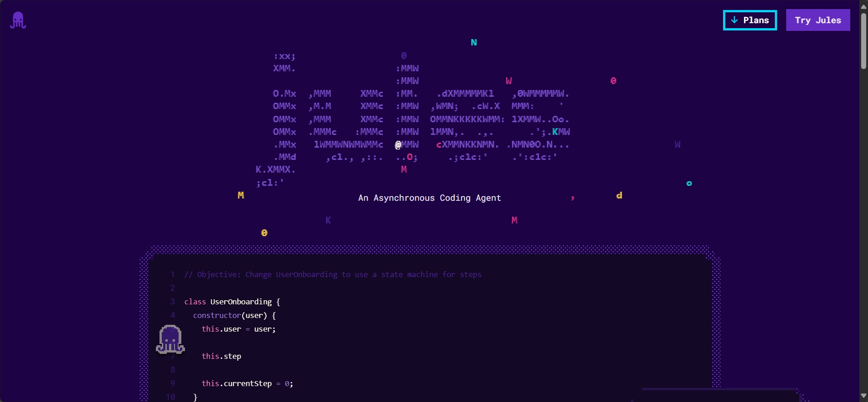This screenshot has width=868, height=402.
Task: Click the 'constructor(user)' code line
Action: click(x=234, y=315)
